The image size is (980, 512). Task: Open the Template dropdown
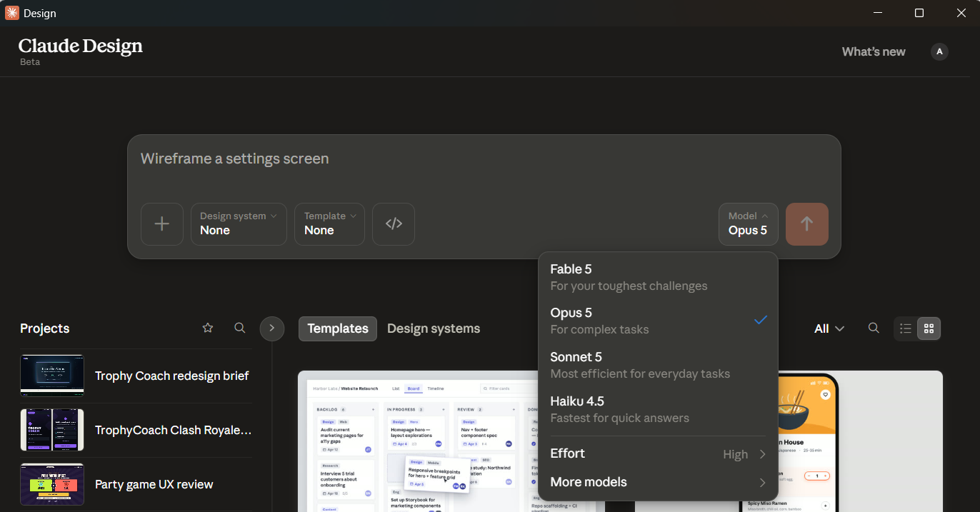point(329,224)
